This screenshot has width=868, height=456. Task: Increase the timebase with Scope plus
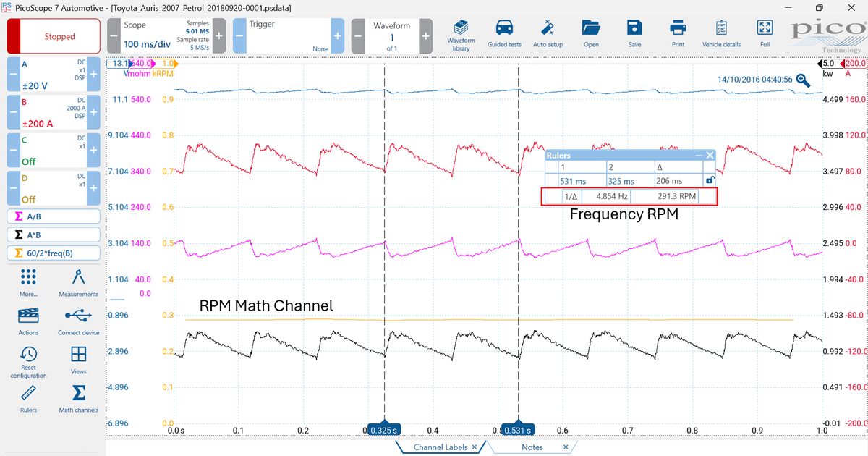coord(219,35)
